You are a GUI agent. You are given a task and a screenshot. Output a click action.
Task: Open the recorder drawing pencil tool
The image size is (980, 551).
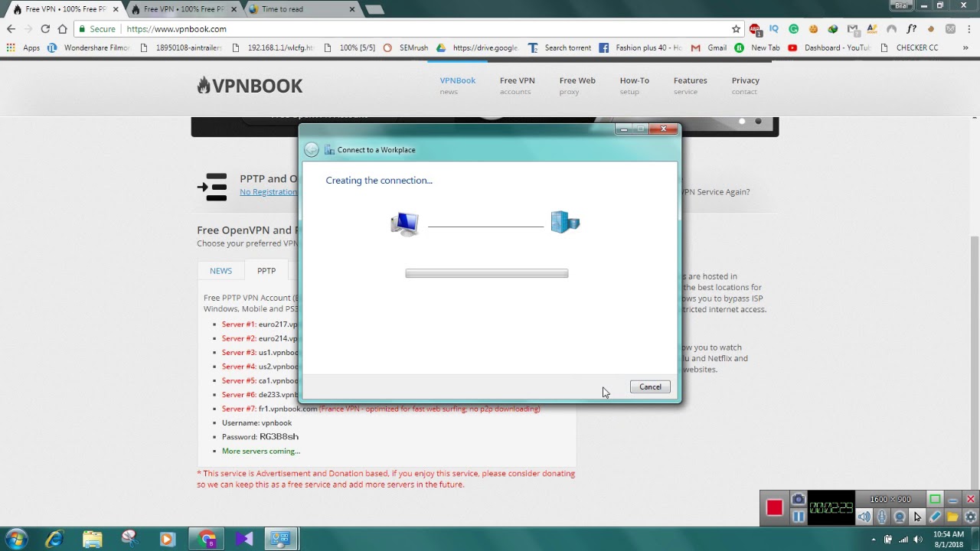click(935, 517)
